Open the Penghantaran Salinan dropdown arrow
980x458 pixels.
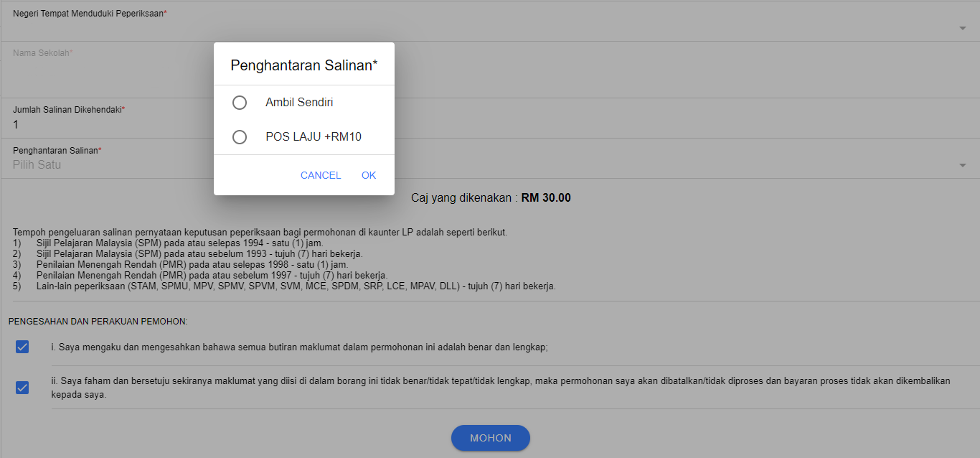pyautogui.click(x=962, y=166)
